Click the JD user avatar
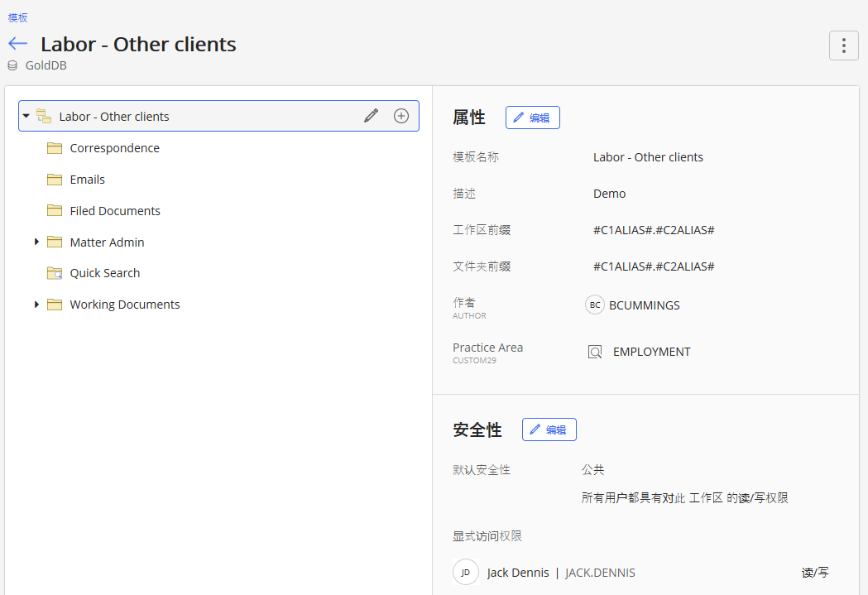The image size is (868, 595). click(466, 572)
